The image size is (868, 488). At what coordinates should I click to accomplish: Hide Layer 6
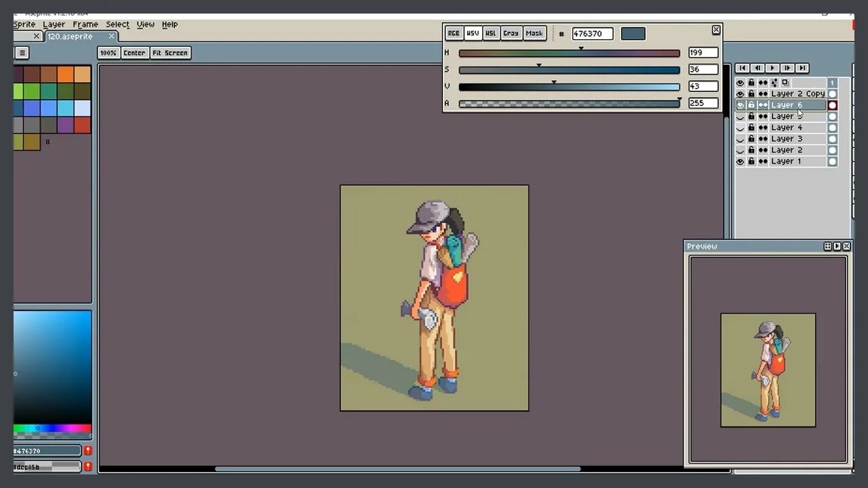coord(741,105)
